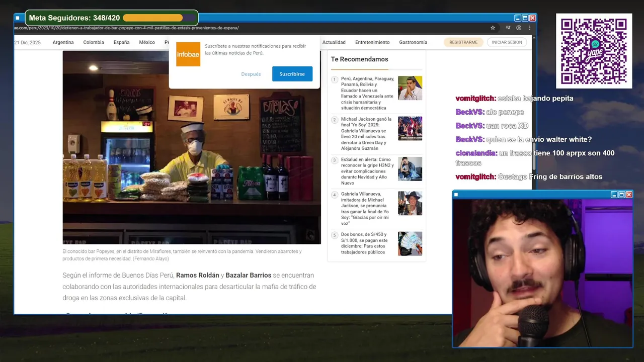Click clonalandia message about frascos
This screenshot has width=644, height=362.
coord(535,158)
